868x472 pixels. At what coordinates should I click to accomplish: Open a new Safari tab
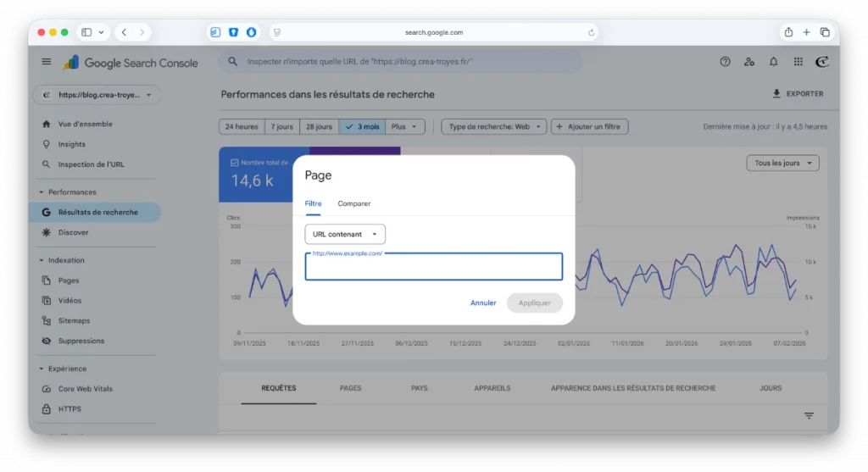(807, 32)
